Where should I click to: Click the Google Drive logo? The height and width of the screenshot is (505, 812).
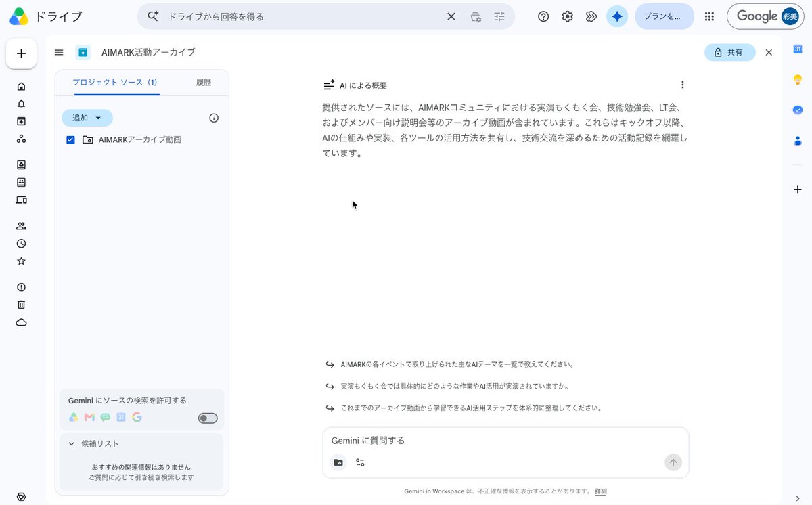click(18, 17)
